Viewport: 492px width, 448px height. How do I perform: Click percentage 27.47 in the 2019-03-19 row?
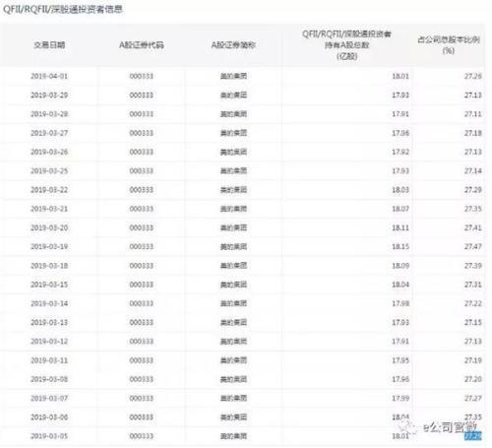click(x=473, y=247)
